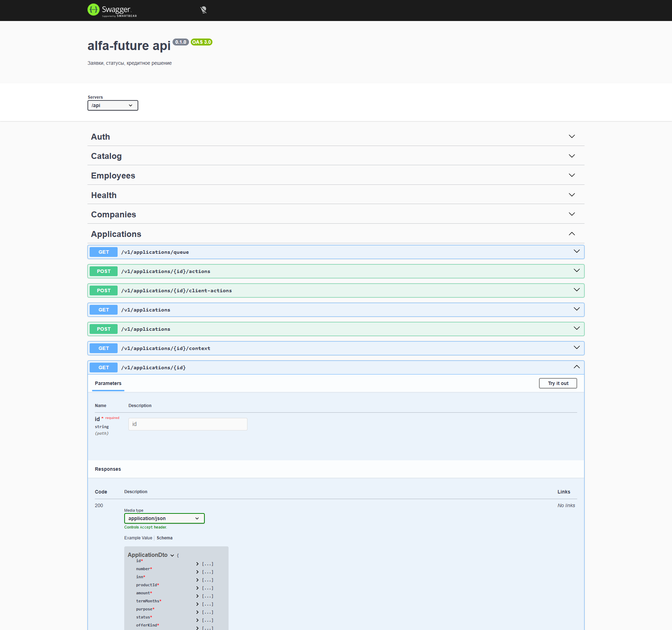Screen dimensions: 672x630
Task: Expand the id* field arrow in schema
Action: (197, 564)
